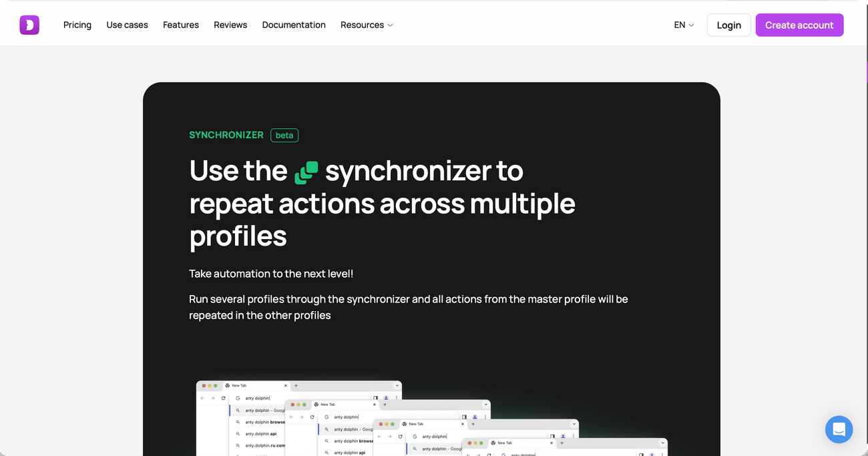This screenshot has height=456, width=868.
Task: Click the paragraph starting "Run several profiles"
Action: 409,307
